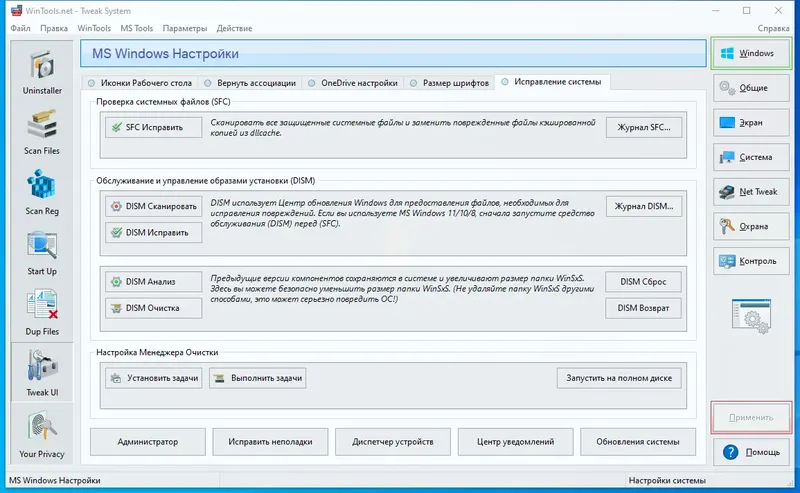Select the Tweak UI tool icon
The width and height of the screenshot is (800, 493).
point(42,374)
